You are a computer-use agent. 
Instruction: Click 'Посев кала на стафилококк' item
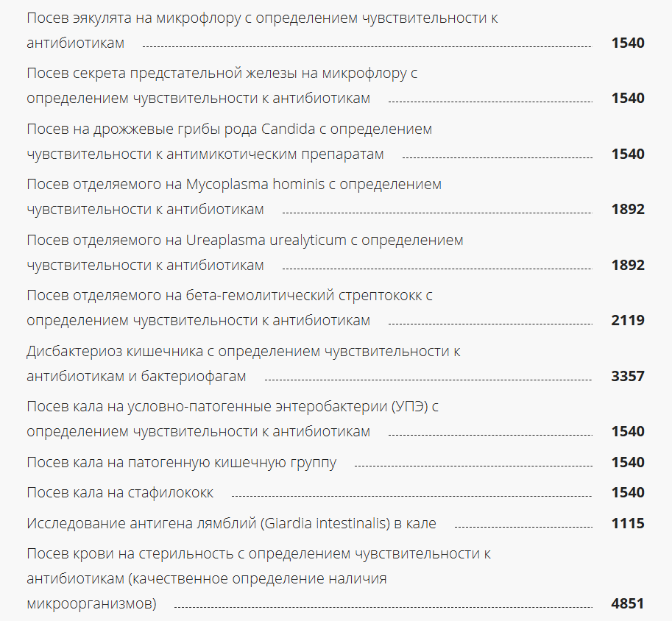coord(120,493)
